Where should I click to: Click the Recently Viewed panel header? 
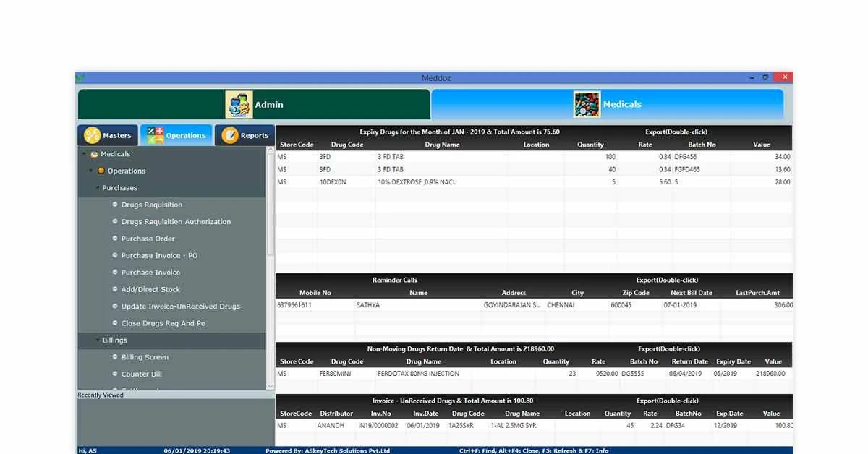pos(98,395)
